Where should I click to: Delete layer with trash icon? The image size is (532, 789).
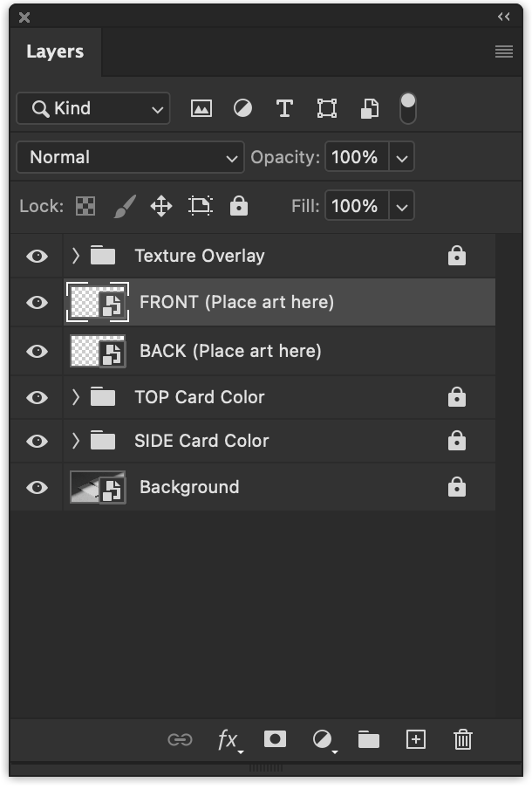click(462, 740)
